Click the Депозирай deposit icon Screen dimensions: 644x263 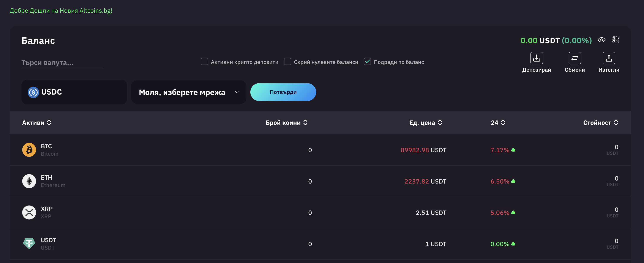(x=537, y=58)
